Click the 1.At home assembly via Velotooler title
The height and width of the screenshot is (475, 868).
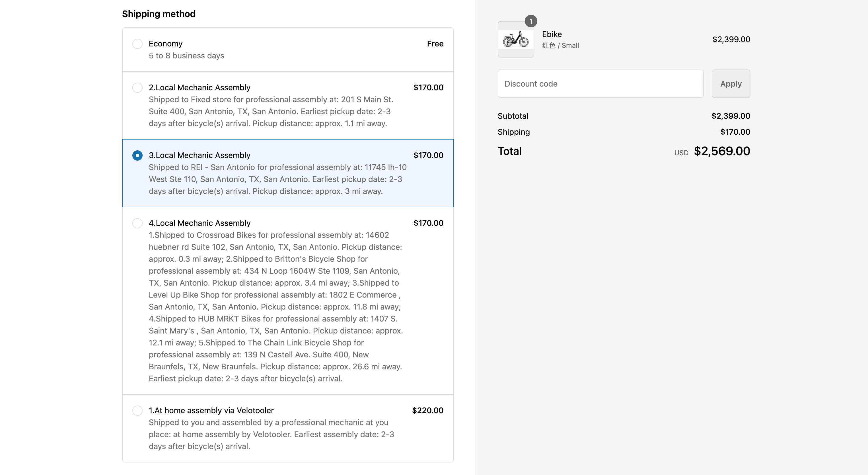click(211, 411)
